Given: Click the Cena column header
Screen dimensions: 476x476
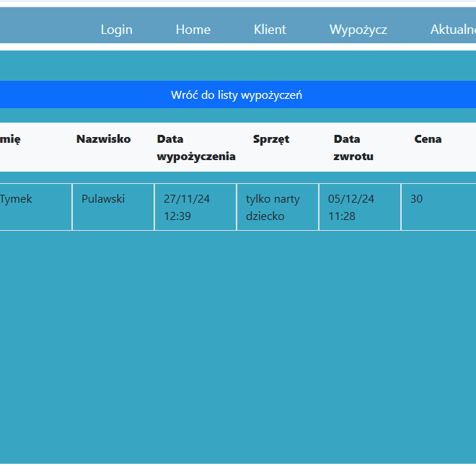Looking at the screenshot, I should pyautogui.click(x=428, y=139).
